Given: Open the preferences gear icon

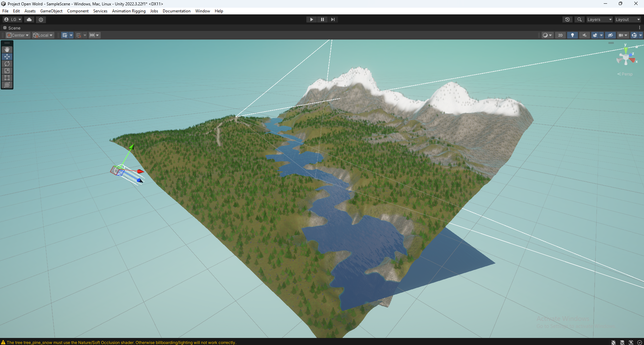Looking at the screenshot, I should coord(41,19).
